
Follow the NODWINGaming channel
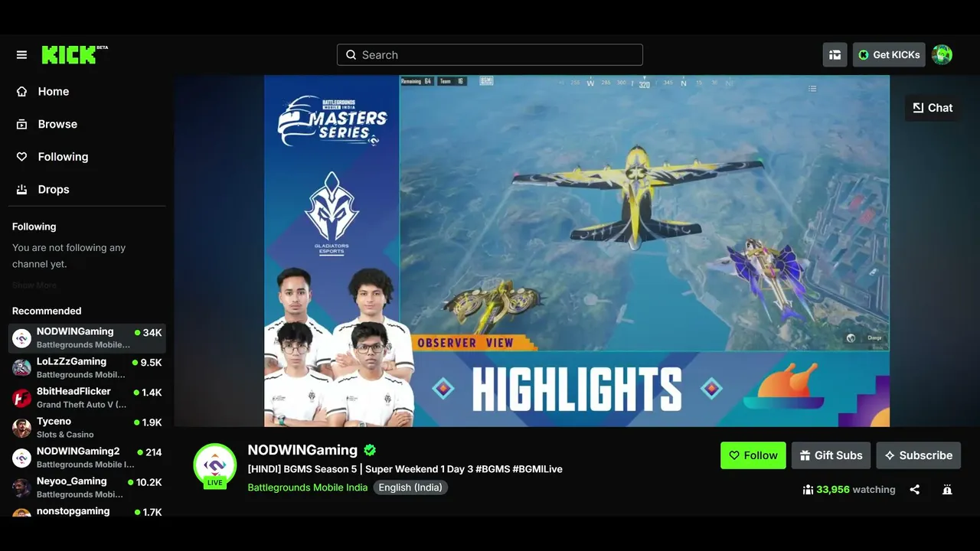[753, 455]
